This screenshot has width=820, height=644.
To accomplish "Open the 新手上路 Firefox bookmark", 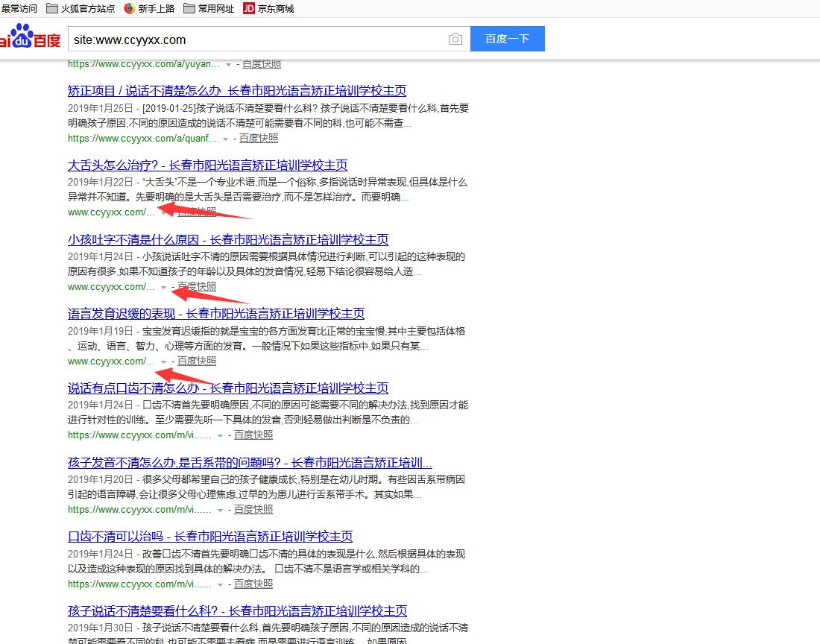I will pyautogui.click(x=149, y=9).
